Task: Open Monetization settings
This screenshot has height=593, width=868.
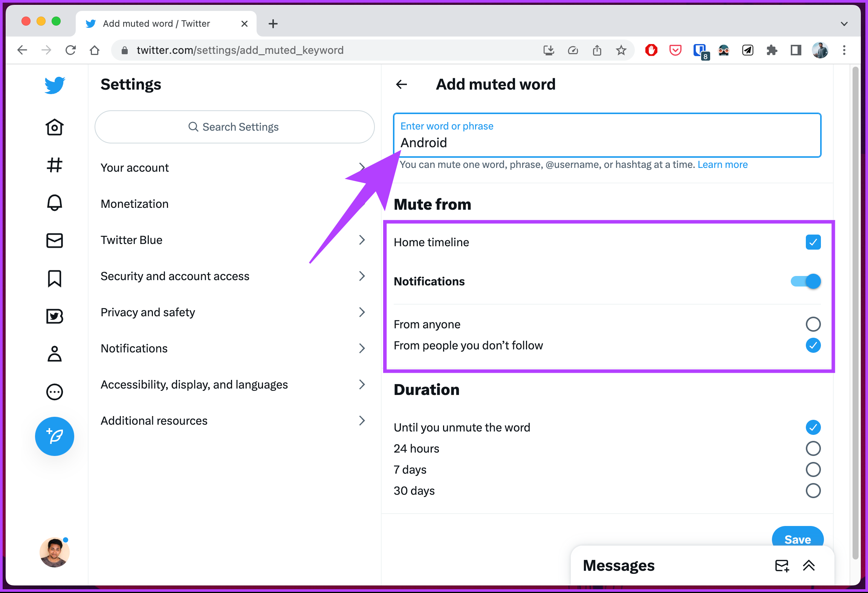Action: click(x=234, y=204)
